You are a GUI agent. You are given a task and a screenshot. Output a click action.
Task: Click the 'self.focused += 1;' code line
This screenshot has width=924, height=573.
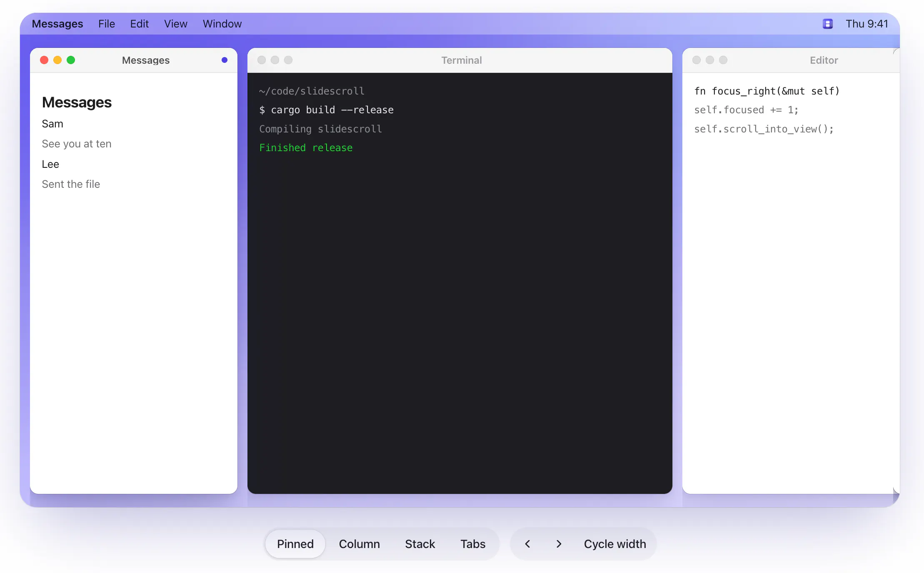click(x=746, y=110)
